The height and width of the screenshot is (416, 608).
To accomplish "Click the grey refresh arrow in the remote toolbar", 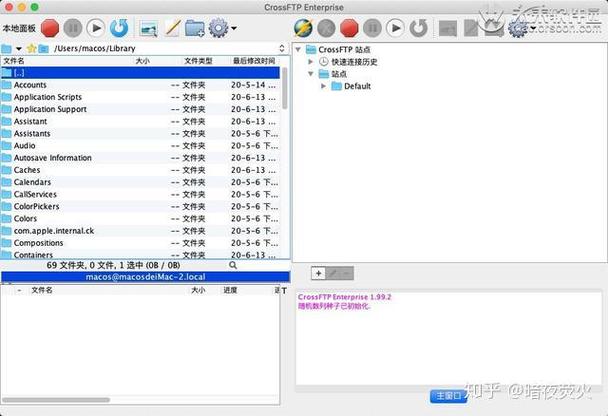I will [419, 28].
